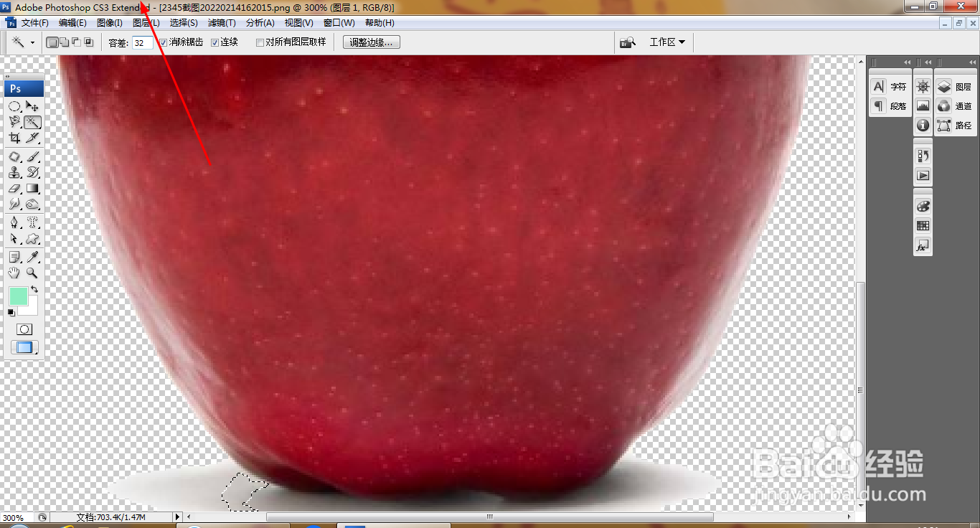Open the Swatches panel icon

pyautogui.click(x=923, y=225)
